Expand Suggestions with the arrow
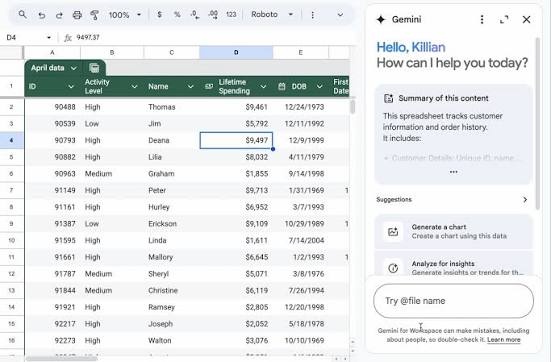551x362 pixels. [x=525, y=200]
